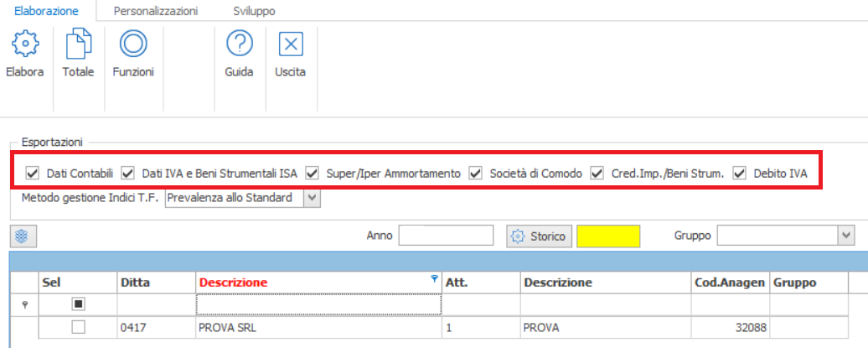Open the Funzioni circle icon
This screenshot has height=348, width=868.
(x=133, y=44)
